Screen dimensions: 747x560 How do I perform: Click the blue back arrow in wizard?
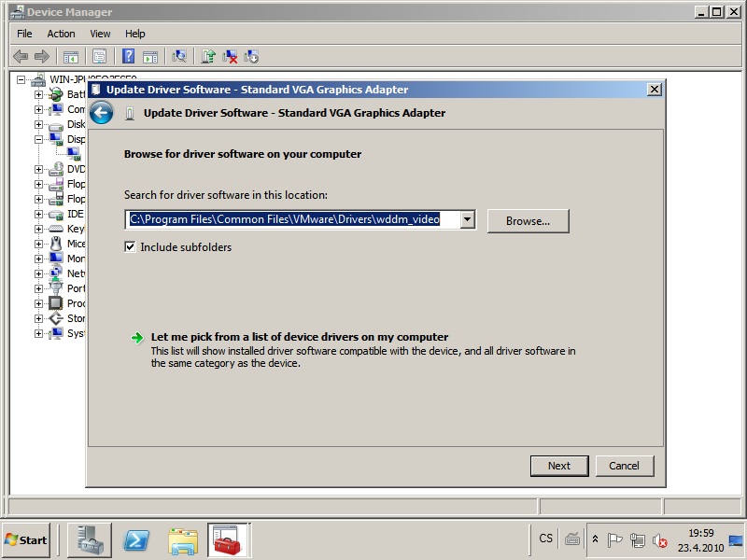pyautogui.click(x=102, y=113)
